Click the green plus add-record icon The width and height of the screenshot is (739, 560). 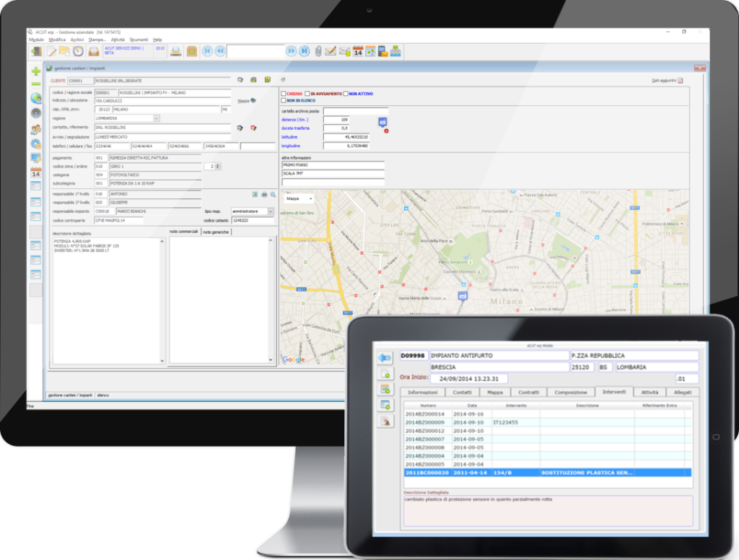pyautogui.click(x=36, y=71)
